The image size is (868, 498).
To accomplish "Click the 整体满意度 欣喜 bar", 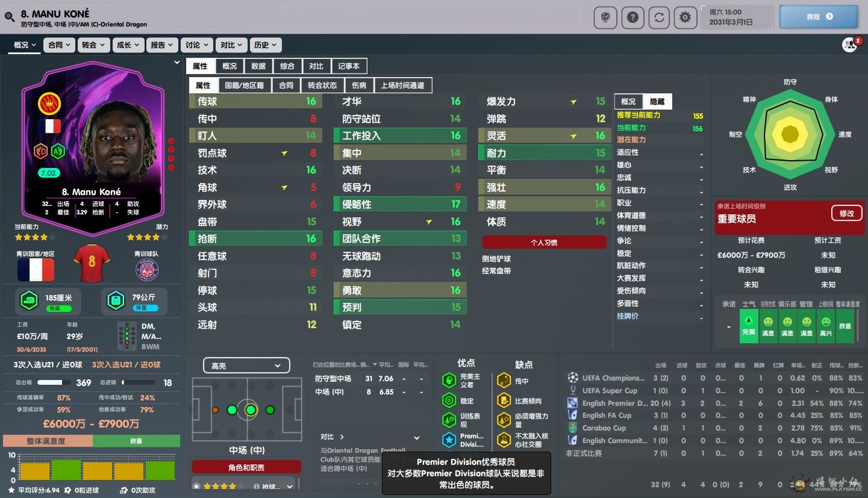I will pos(91,441).
